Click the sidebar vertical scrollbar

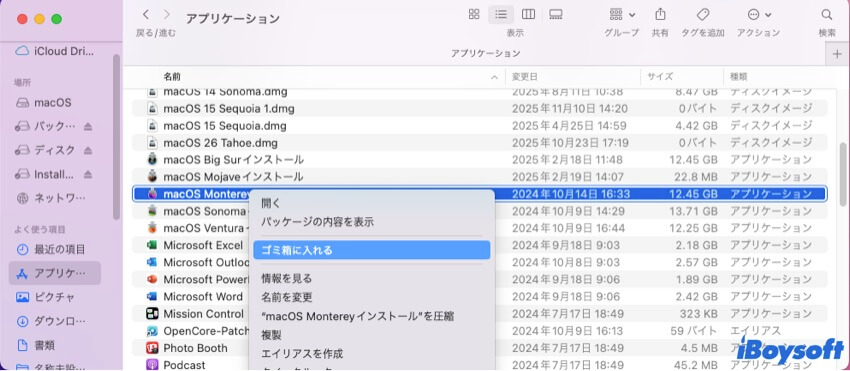click(x=116, y=137)
